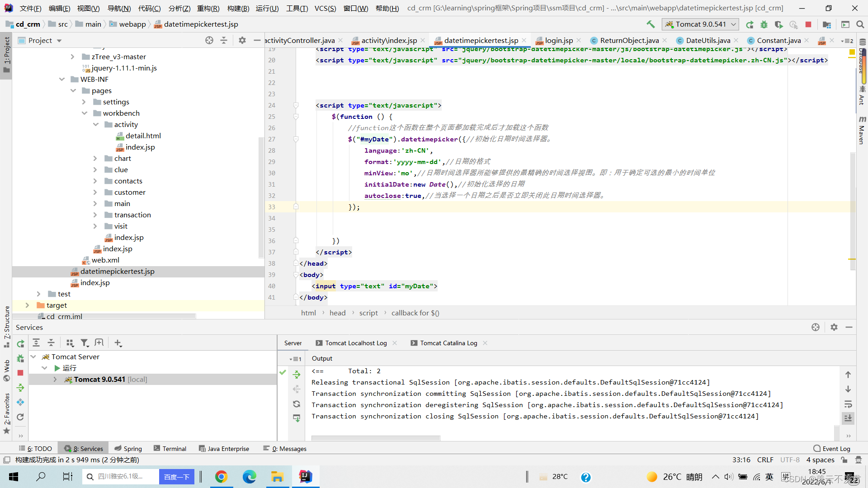The image size is (868, 488).
Task: Open the VCS(S) menu
Action: click(325, 8)
